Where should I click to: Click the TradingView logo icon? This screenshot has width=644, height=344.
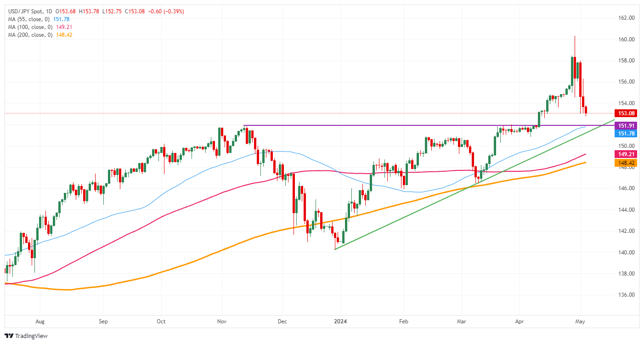(9, 336)
